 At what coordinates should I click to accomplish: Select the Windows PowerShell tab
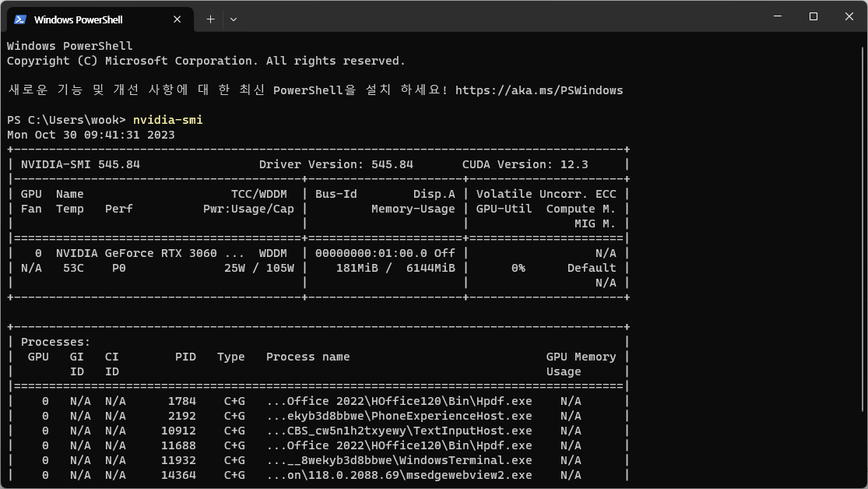tap(100, 19)
